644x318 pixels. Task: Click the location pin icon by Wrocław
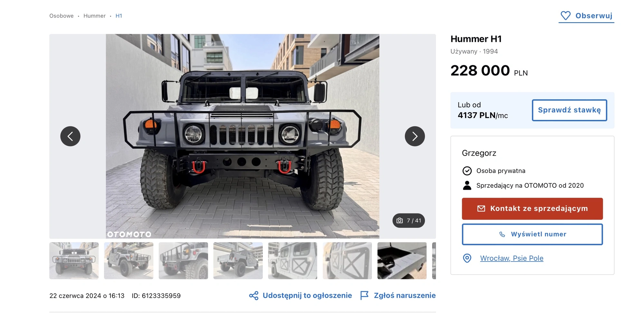tap(467, 258)
